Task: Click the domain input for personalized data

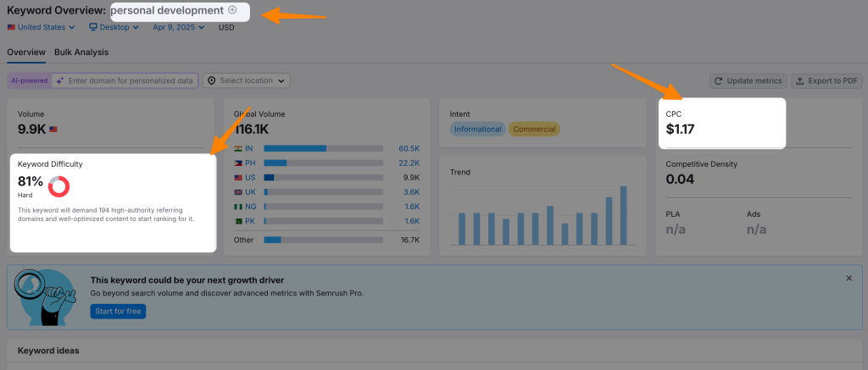Action: pyautogui.click(x=125, y=80)
